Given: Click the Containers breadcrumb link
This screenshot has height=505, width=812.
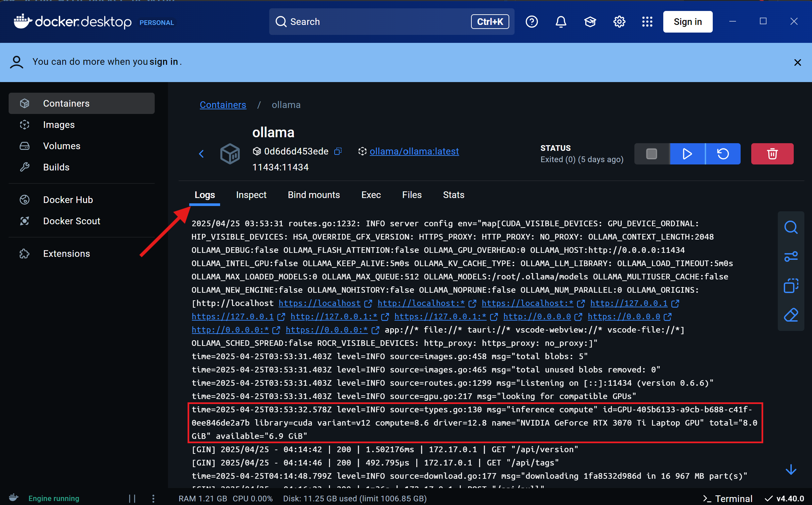Looking at the screenshot, I should [x=223, y=105].
